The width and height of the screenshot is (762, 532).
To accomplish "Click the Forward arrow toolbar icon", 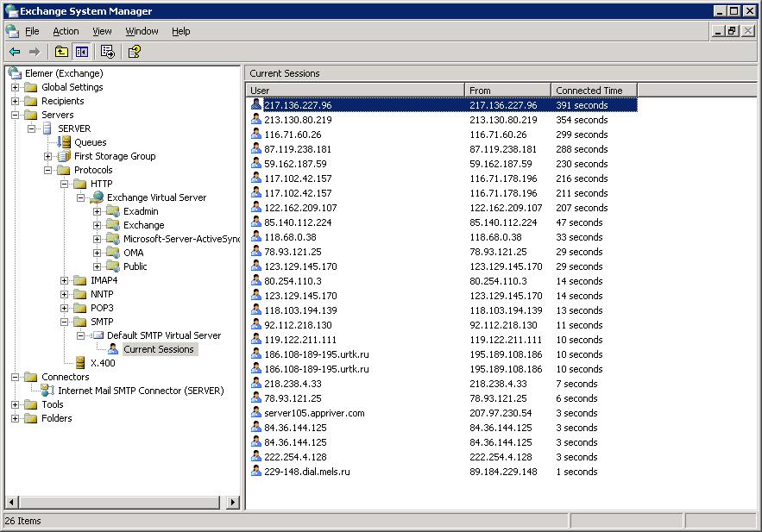I will (34, 52).
